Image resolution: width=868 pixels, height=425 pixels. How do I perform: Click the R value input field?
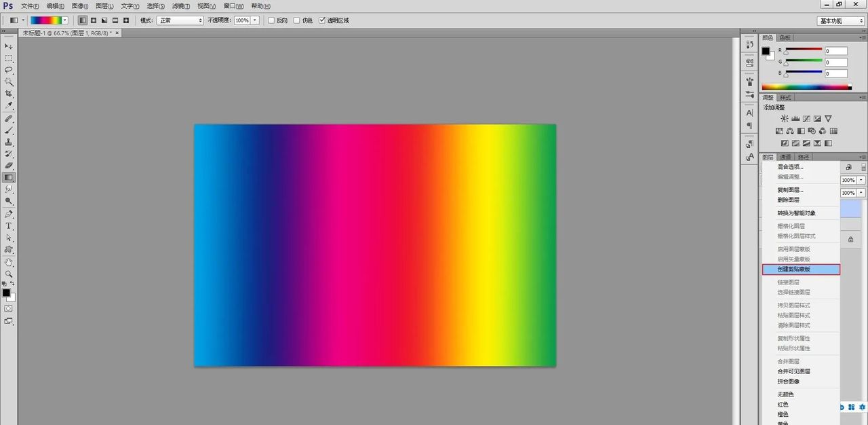(836, 51)
